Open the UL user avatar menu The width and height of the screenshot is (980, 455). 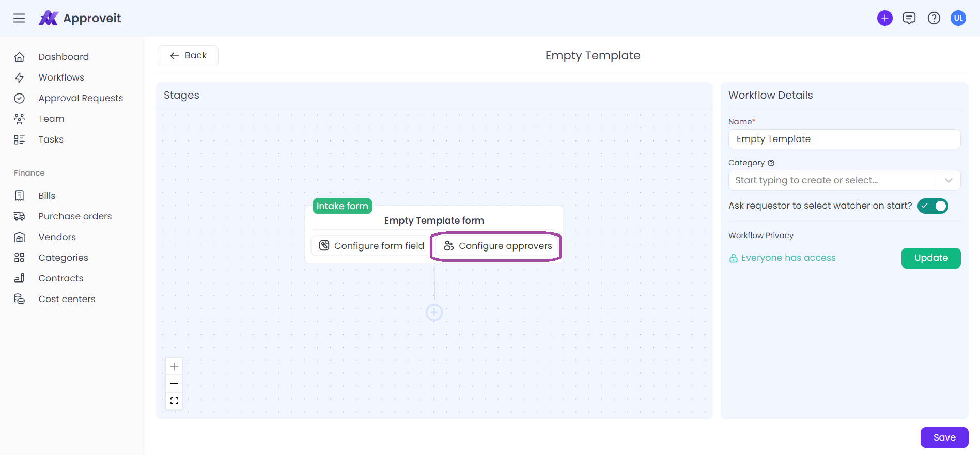tap(958, 18)
